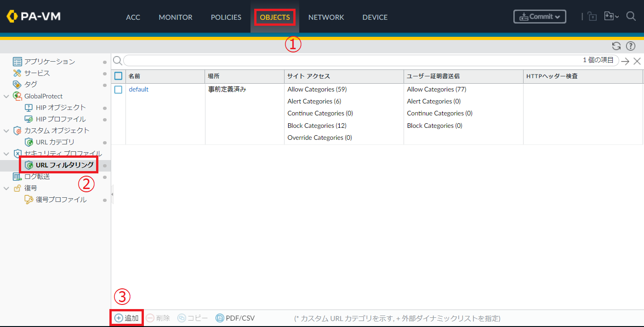This screenshot has height=327, width=644.
Task: Click Alert Categories (6) text
Action: pos(314,101)
